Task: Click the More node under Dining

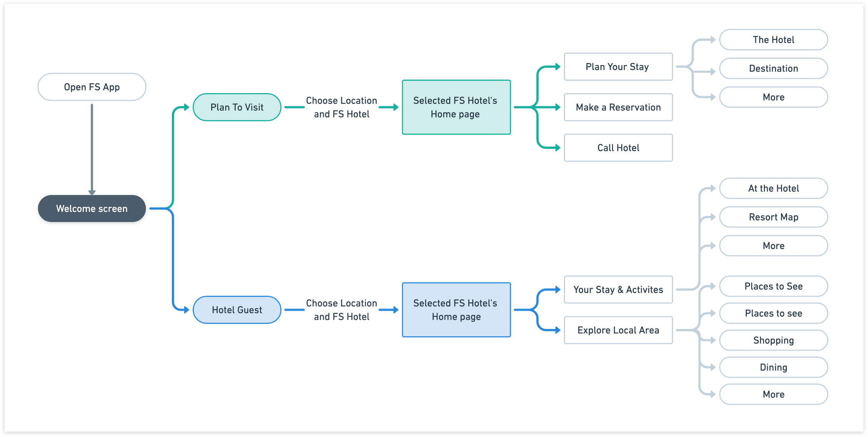Action: (773, 394)
